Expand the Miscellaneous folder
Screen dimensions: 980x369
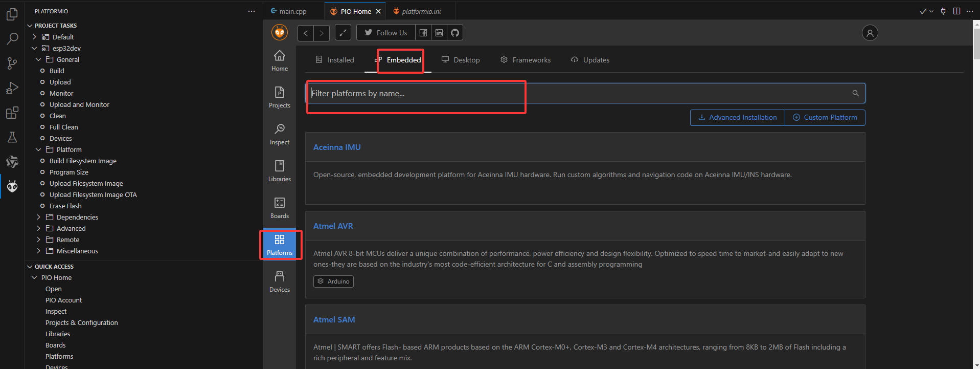point(38,251)
